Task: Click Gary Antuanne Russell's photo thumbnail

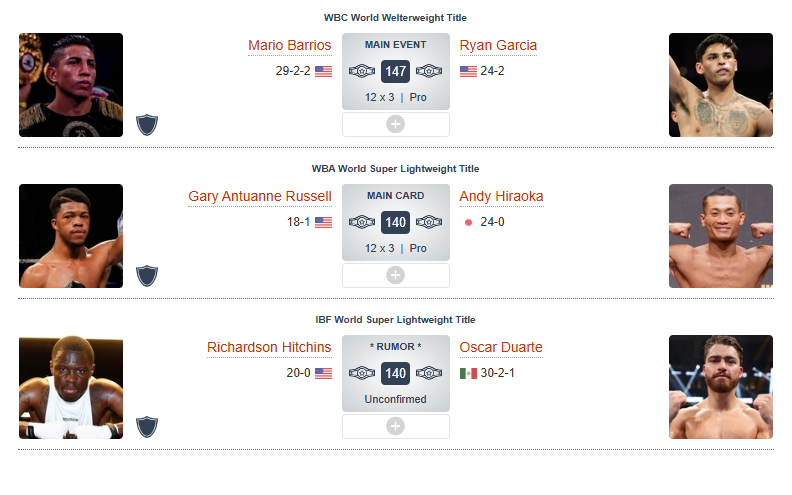Action: (x=71, y=236)
